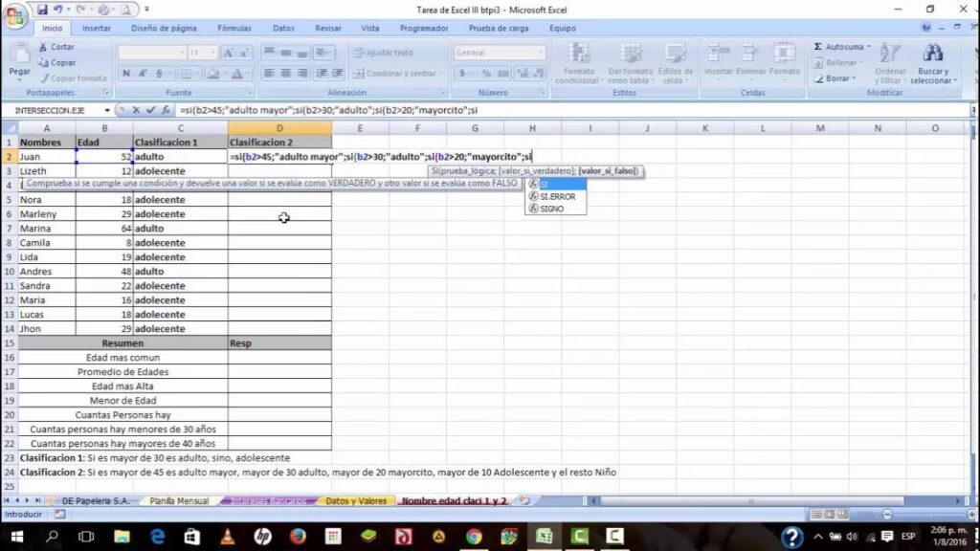
Task: Select the Datos y Valores sheet
Action: (x=356, y=500)
